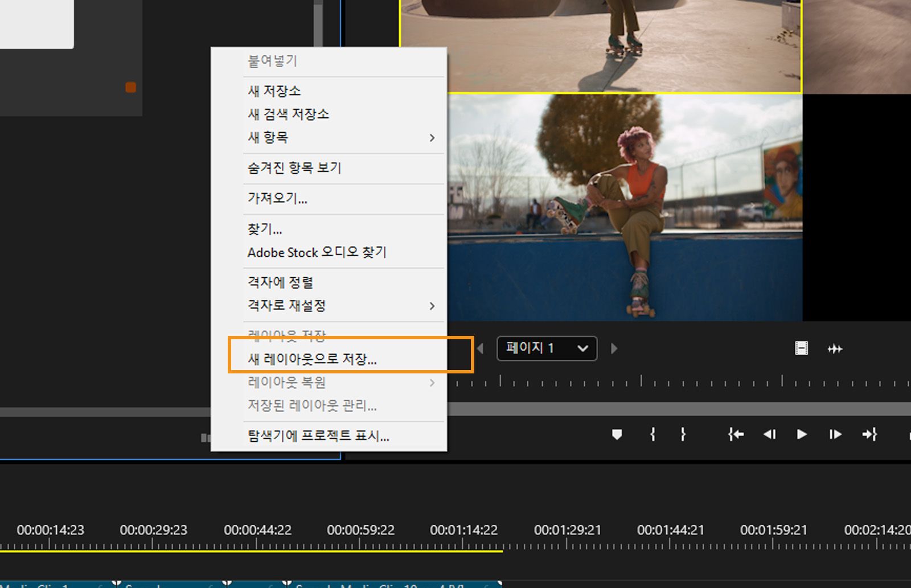Click the Play button in the monitor controls
Viewport: 911px width, 588px height.
(801, 434)
